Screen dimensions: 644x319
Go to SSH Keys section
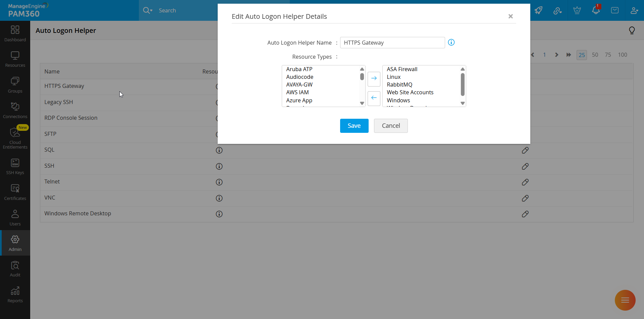coord(15,166)
